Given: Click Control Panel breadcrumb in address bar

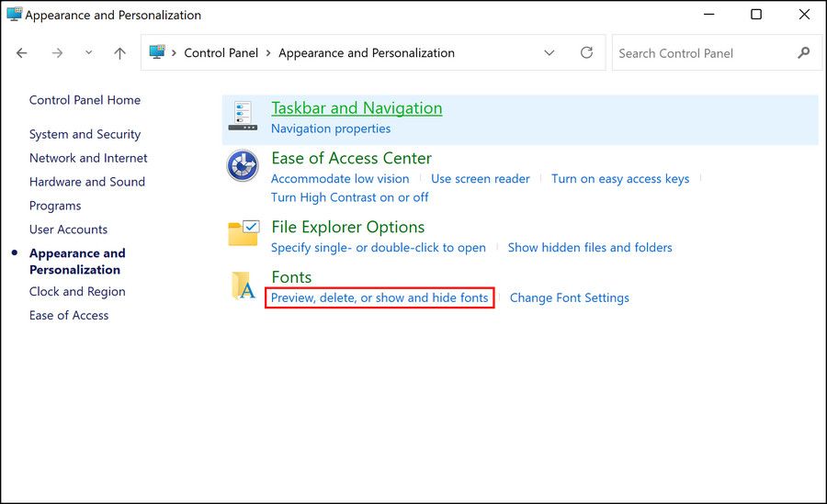Looking at the screenshot, I should click(221, 52).
